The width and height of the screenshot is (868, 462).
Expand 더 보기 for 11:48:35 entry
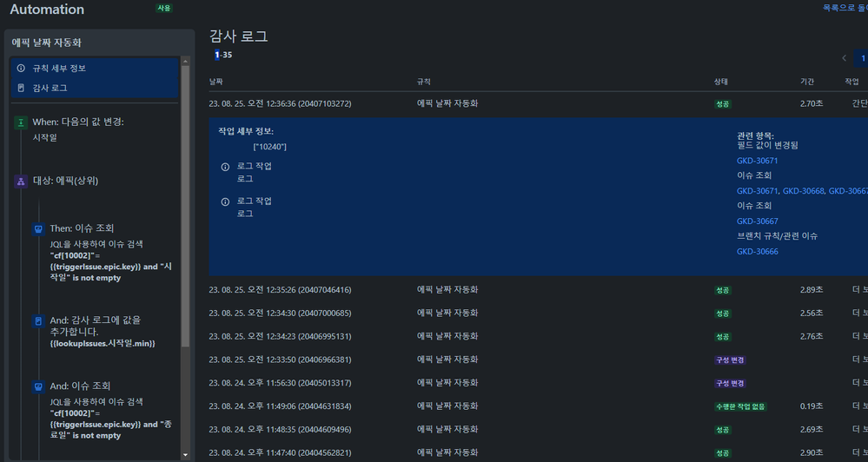pos(859,429)
